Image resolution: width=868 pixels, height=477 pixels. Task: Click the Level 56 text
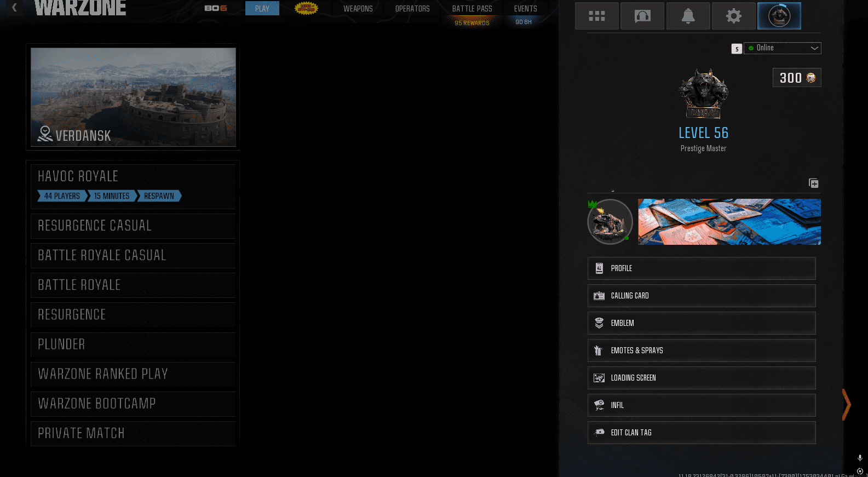(x=704, y=133)
